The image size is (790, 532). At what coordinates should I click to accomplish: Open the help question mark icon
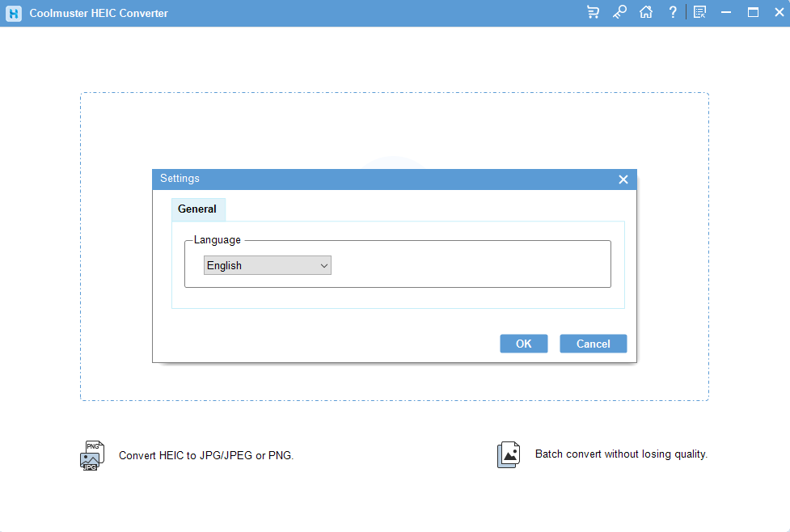(673, 13)
